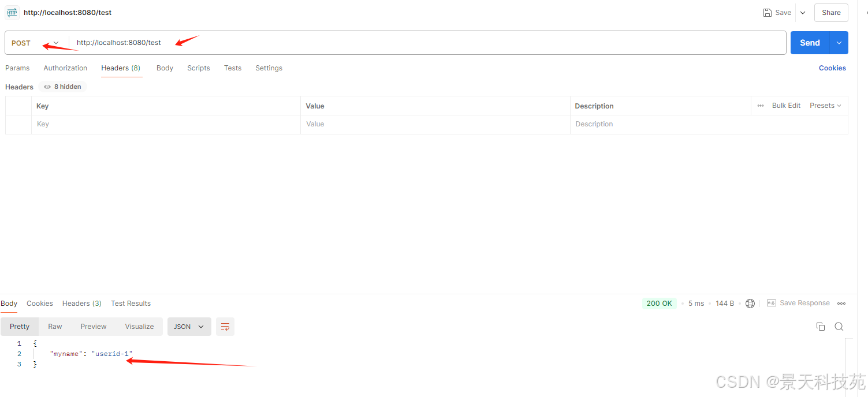Click the network globe icon
This screenshot has height=397, width=868.
750,304
